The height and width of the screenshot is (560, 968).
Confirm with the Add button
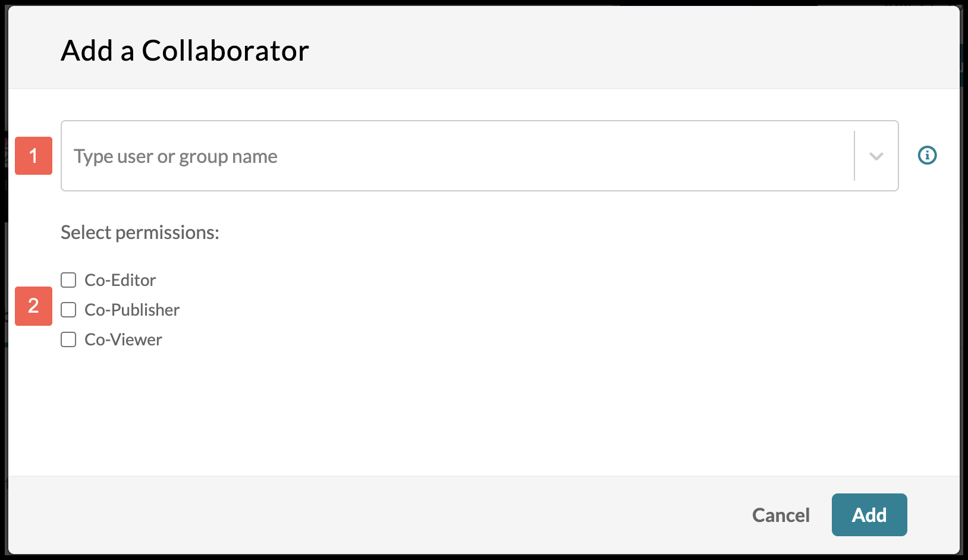click(869, 515)
